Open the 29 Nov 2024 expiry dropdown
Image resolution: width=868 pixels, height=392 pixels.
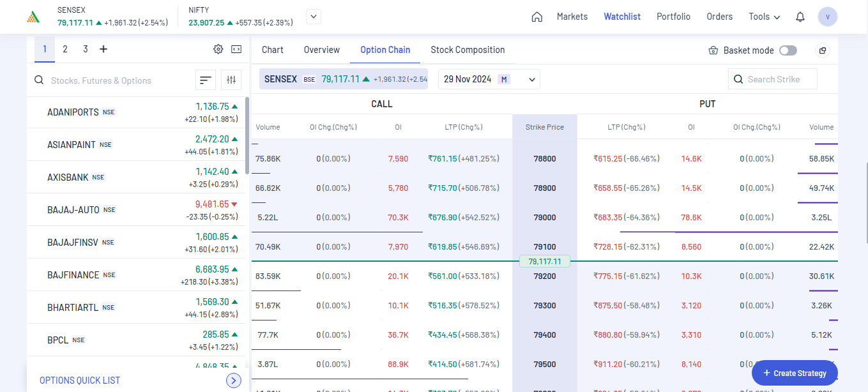pos(489,79)
